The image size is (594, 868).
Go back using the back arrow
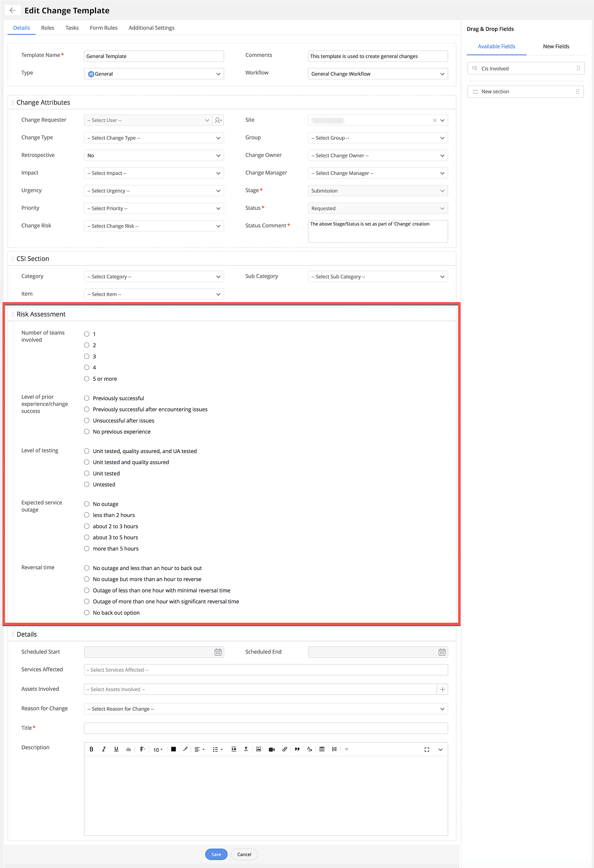coord(12,10)
